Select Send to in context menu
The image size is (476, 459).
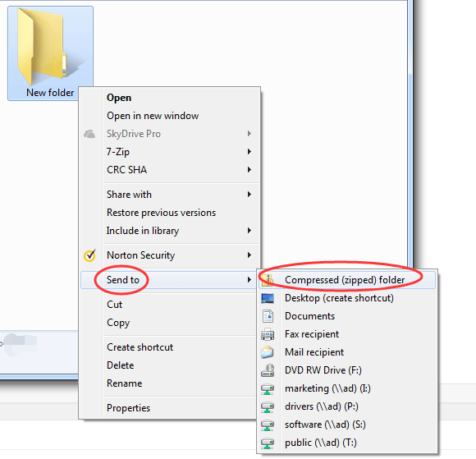pos(169,280)
